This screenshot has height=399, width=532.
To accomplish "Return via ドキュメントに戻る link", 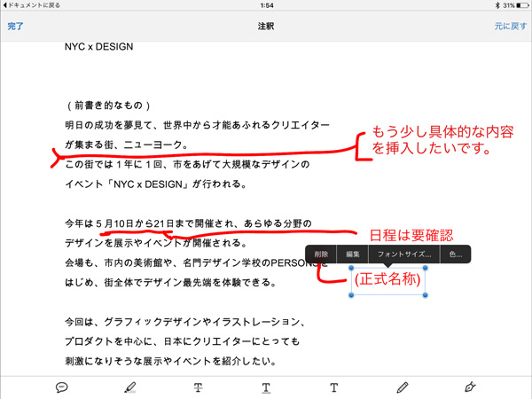I will point(33,5).
